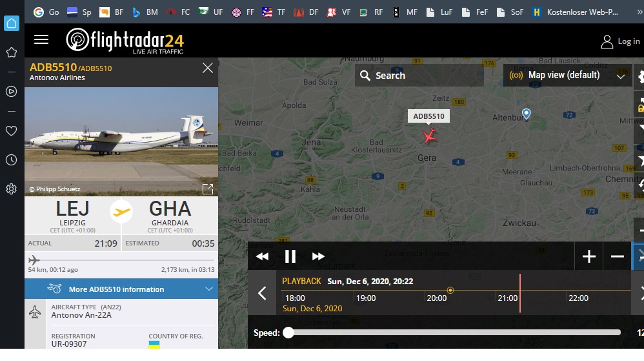Rewind the playback
Image resolution: width=644 pixels, height=361 pixels.
click(263, 256)
